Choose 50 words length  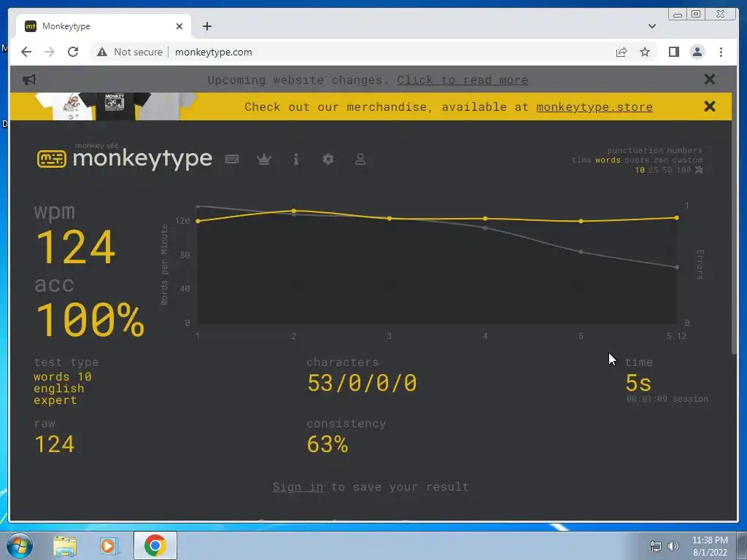coord(667,170)
